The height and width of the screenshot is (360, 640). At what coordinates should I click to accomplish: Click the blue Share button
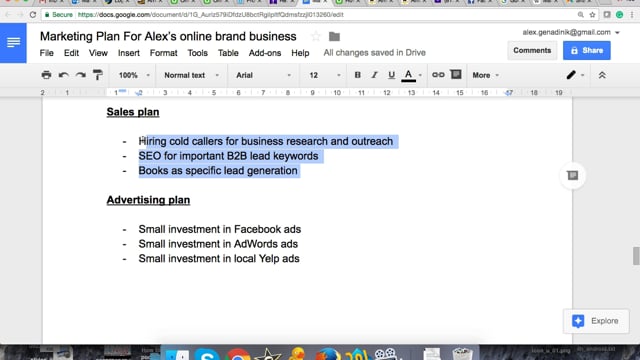587,50
